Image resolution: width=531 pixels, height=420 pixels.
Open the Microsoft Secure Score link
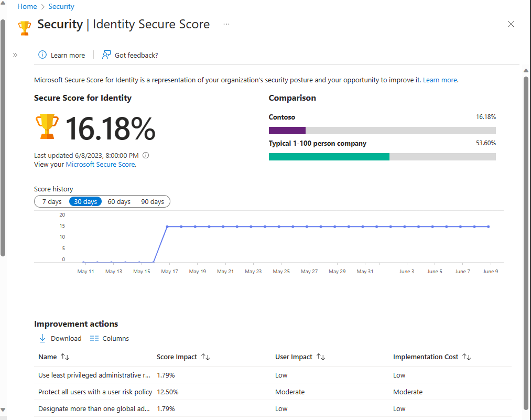coord(100,164)
